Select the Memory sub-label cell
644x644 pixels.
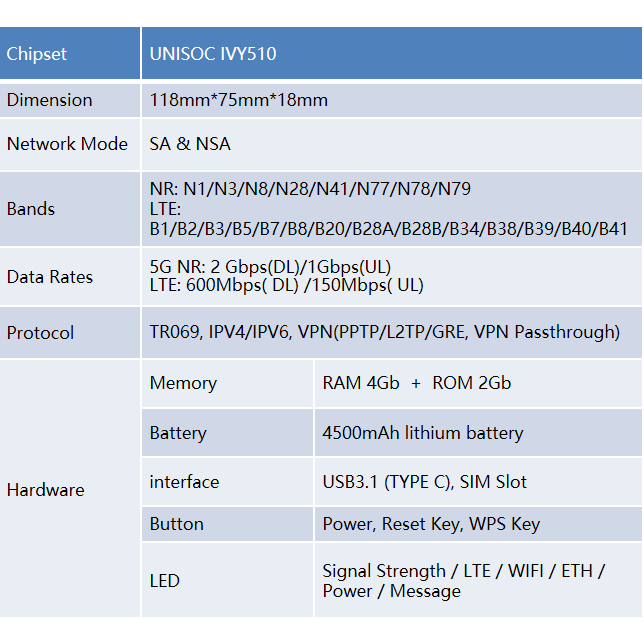pyautogui.click(x=183, y=383)
